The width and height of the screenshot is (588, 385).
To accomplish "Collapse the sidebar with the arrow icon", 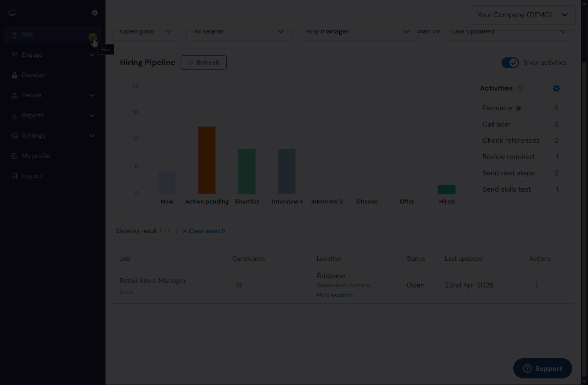I will (95, 13).
